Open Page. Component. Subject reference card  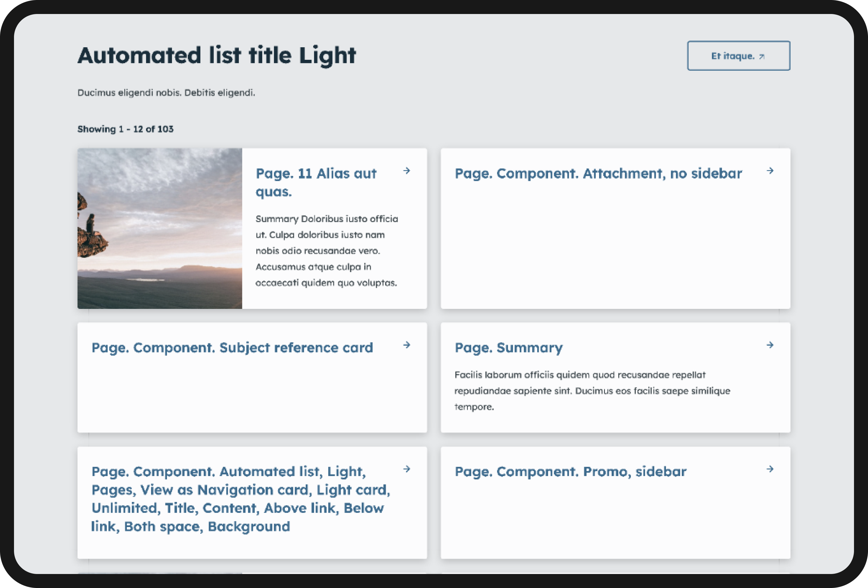[232, 347]
